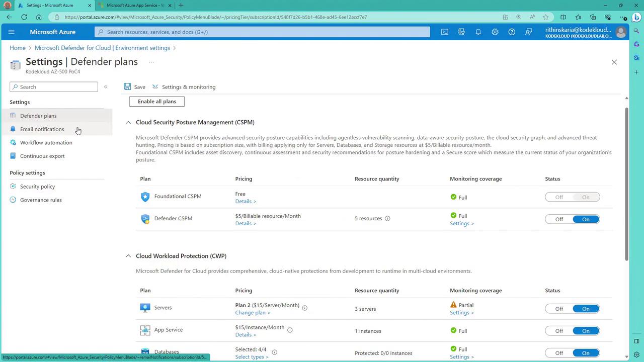The height and width of the screenshot is (362, 644).
Task: Collapse the Cloud Workload Protection section
Action: pyautogui.click(x=128, y=256)
